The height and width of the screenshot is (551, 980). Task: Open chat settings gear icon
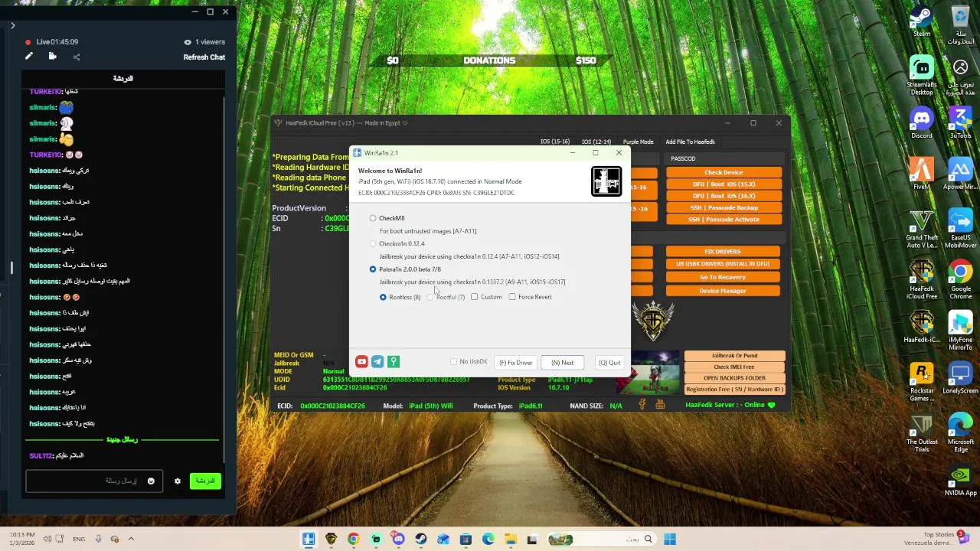coord(178,481)
